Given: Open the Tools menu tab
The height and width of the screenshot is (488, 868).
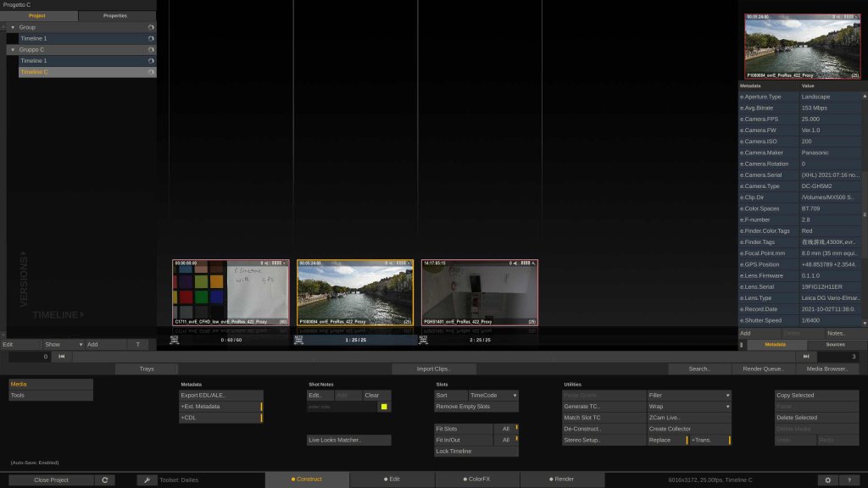Looking at the screenshot, I should click(x=50, y=395).
